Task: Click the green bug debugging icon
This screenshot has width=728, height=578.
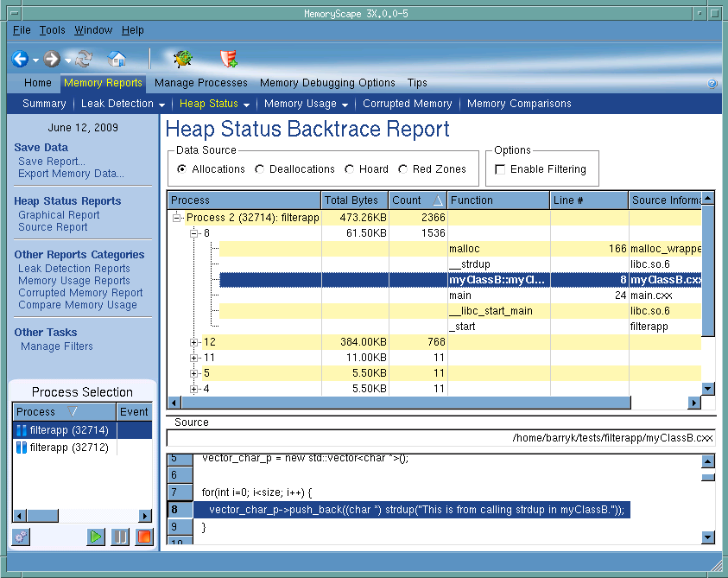Action: tap(182, 60)
